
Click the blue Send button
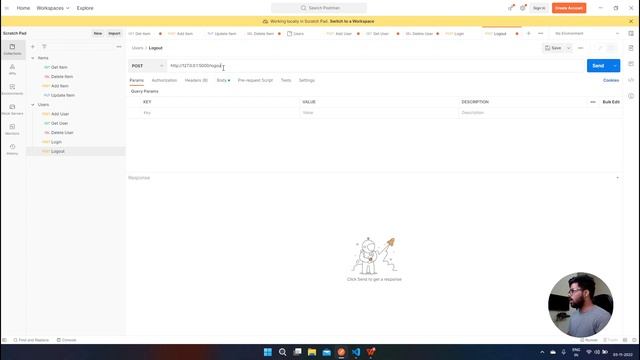coord(598,66)
